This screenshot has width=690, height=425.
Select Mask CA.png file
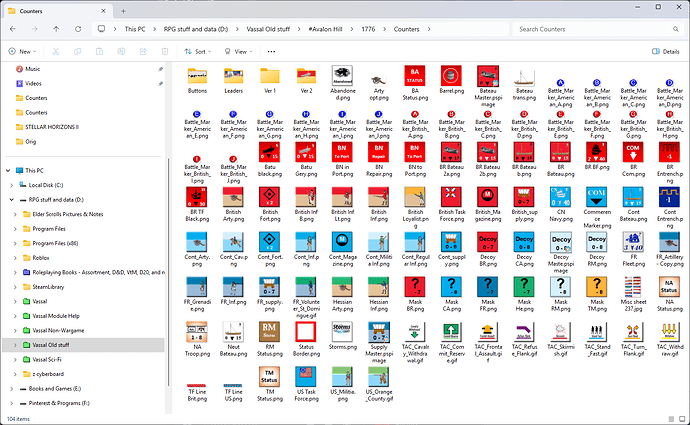pyautogui.click(x=451, y=294)
